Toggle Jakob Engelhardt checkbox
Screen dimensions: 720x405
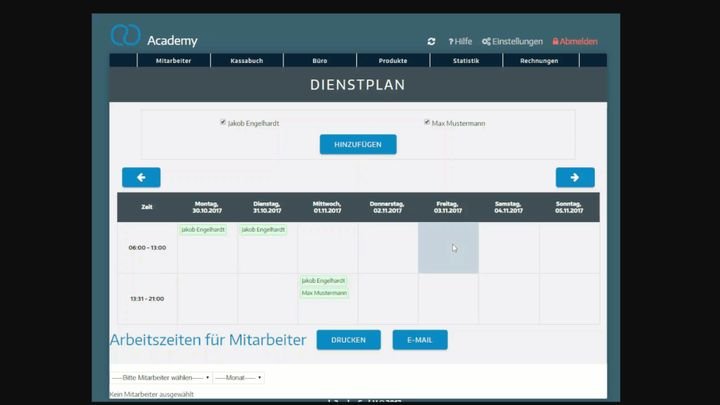[223, 122]
